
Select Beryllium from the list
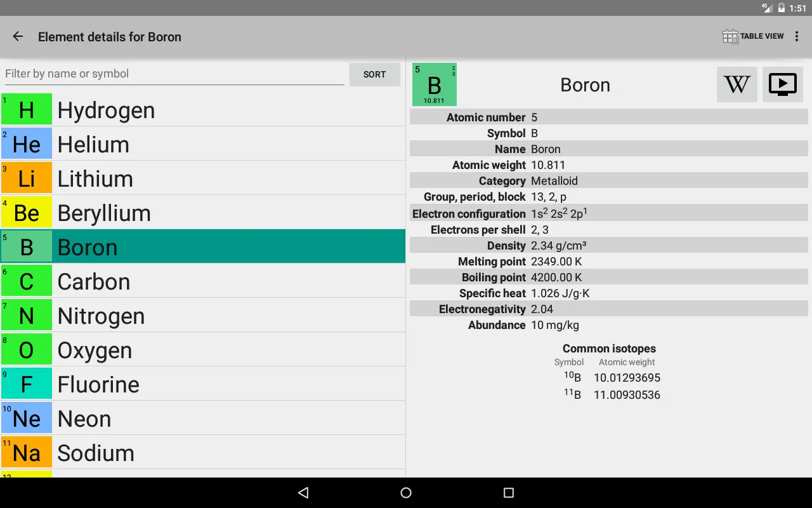click(x=228, y=213)
